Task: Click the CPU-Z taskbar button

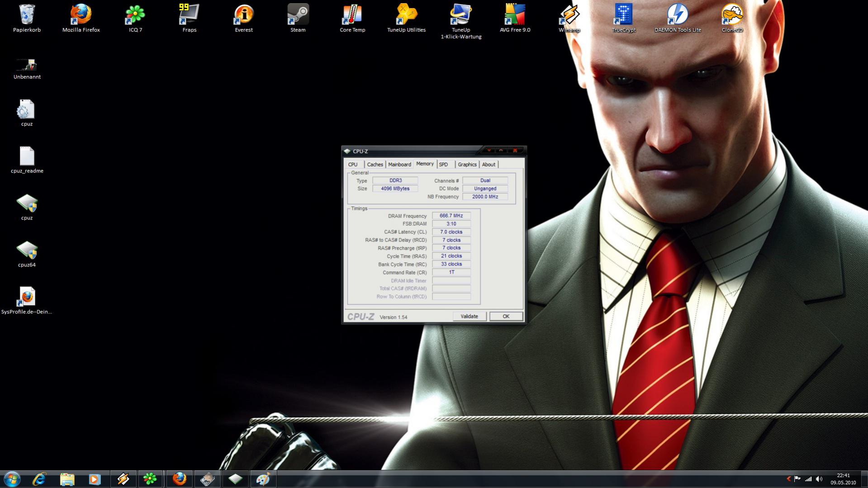Action: click(235, 479)
